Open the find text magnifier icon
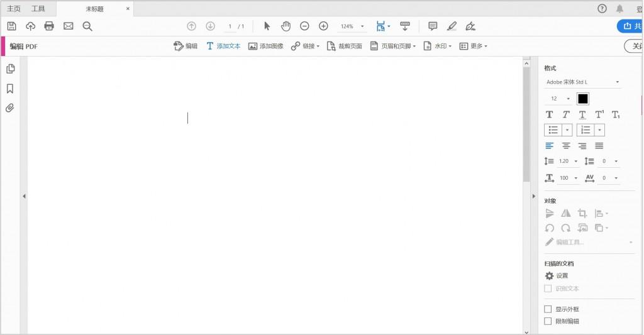This screenshot has height=335, width=644. tap(87, 26)
